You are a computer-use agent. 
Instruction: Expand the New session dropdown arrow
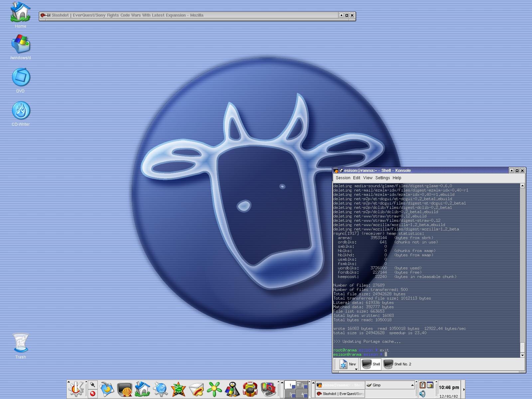(x=356, y=369)
